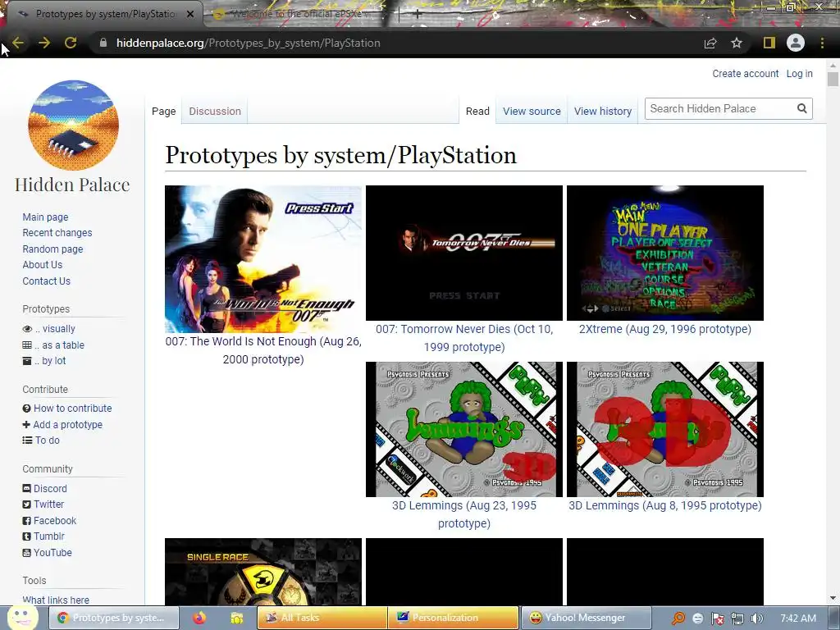This screenshot has width=840, height=630.
Task: Open About Us link
Action: pos(43,265)
